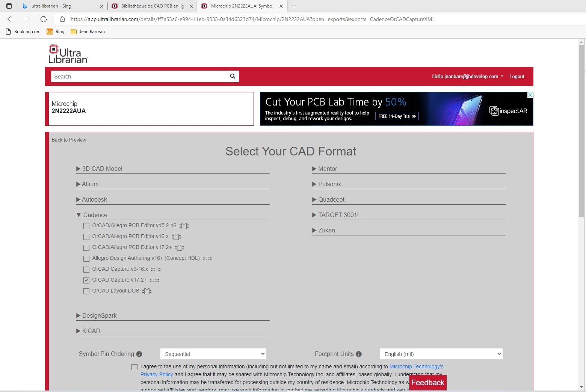Click the browser refresh icon
Screen dimensions: 586x392
(x=44, y=19)
